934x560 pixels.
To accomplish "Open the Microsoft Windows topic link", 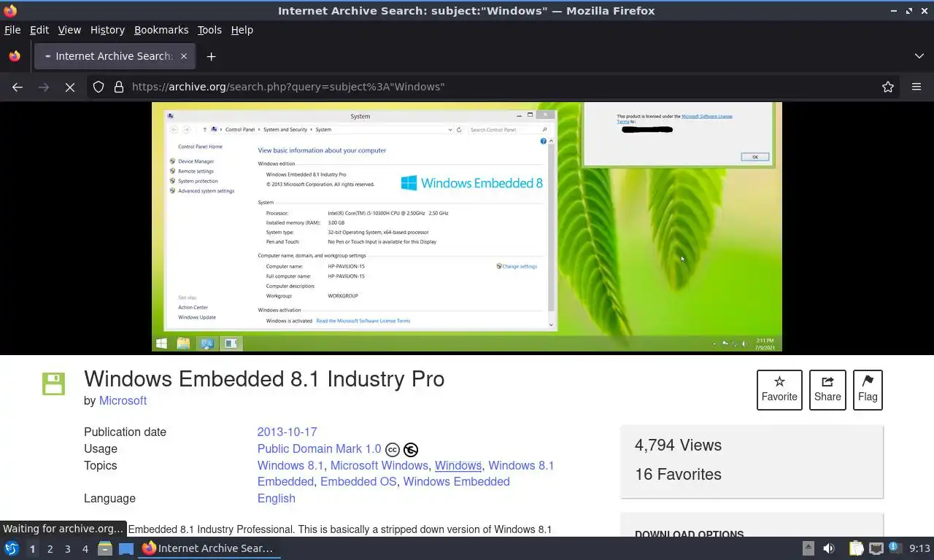I will pos(379,465).
